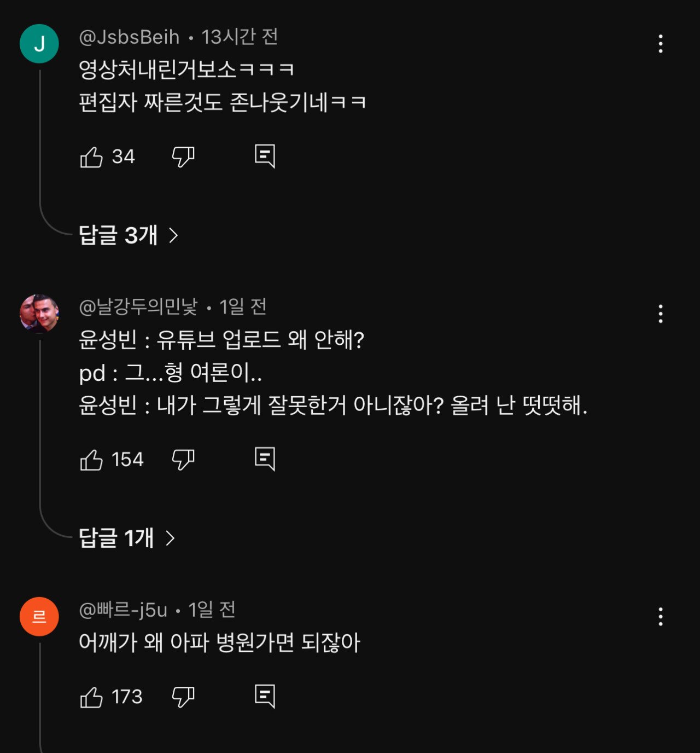Like the comment by @JsbsBeih
This screenshot has width=700, height=753.
(92, 157)
